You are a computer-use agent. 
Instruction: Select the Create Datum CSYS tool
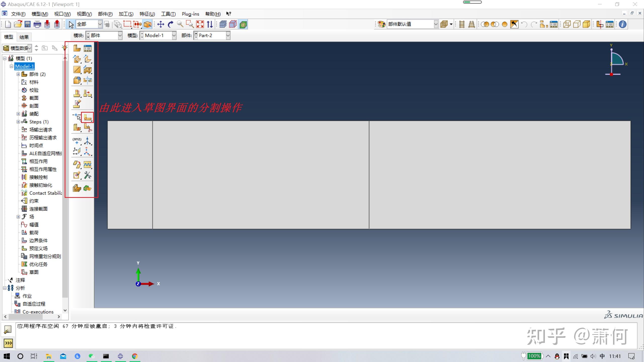(88, 141)
